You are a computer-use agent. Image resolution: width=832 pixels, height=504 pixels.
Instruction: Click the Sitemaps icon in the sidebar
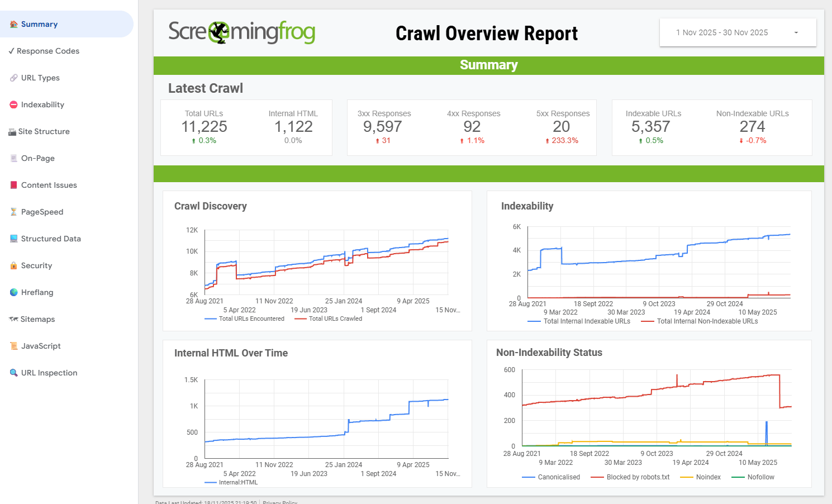click(x=13, y=319)
